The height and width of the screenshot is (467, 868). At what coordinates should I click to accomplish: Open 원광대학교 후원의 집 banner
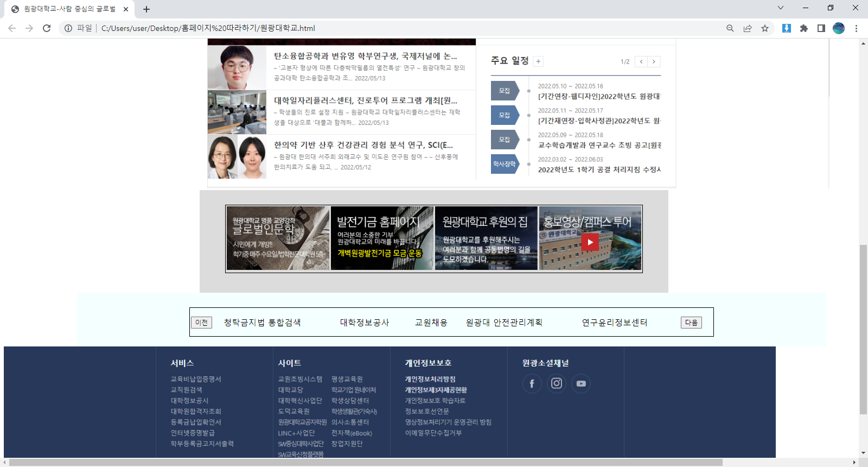[486, 238]
